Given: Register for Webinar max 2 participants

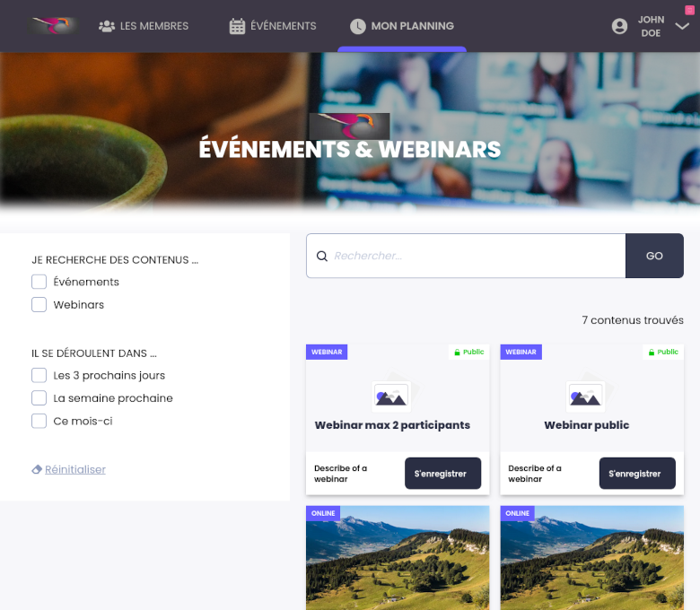Looking at the screenshot, I should pos(442,474).
